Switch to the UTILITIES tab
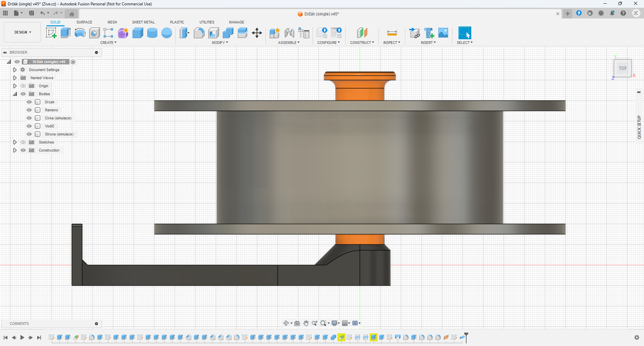 click(207, 22)
